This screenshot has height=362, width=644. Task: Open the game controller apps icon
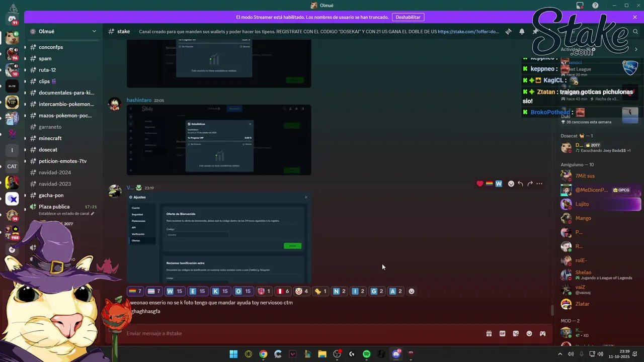[x=543, y=333]
